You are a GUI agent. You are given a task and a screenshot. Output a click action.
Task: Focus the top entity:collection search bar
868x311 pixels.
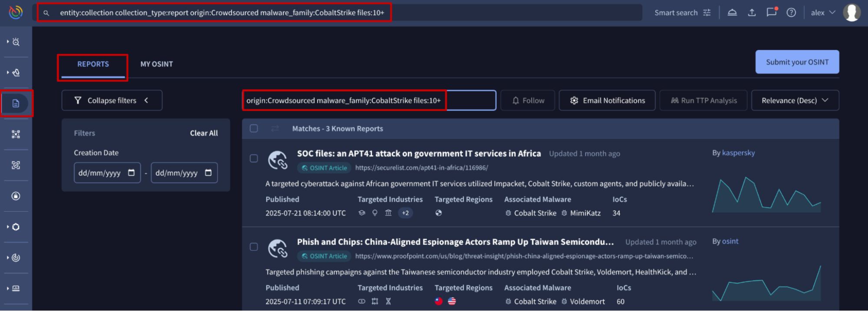337,13
